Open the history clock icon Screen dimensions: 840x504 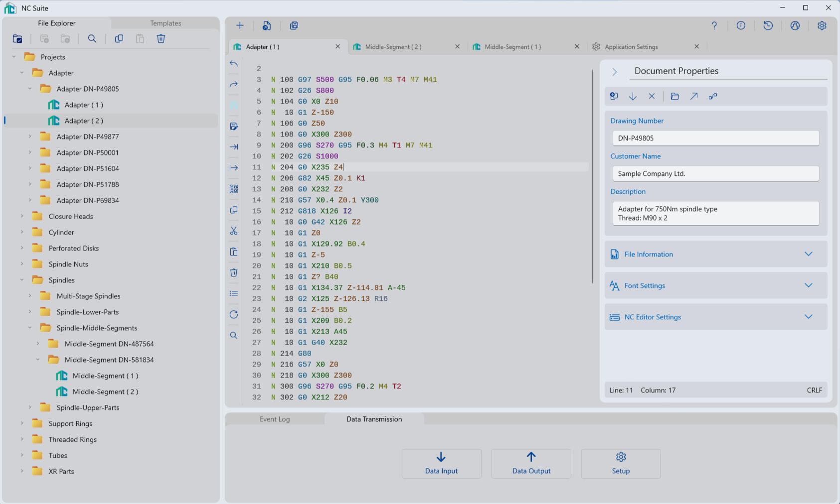[x=768, y=26]
